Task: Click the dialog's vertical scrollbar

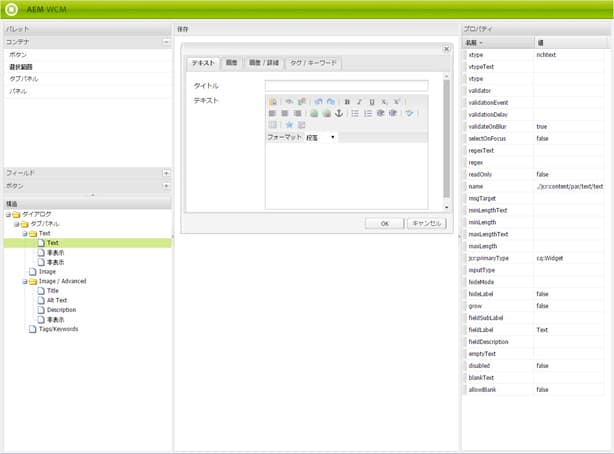Action: pyautogui.click(x=446, y=141)
